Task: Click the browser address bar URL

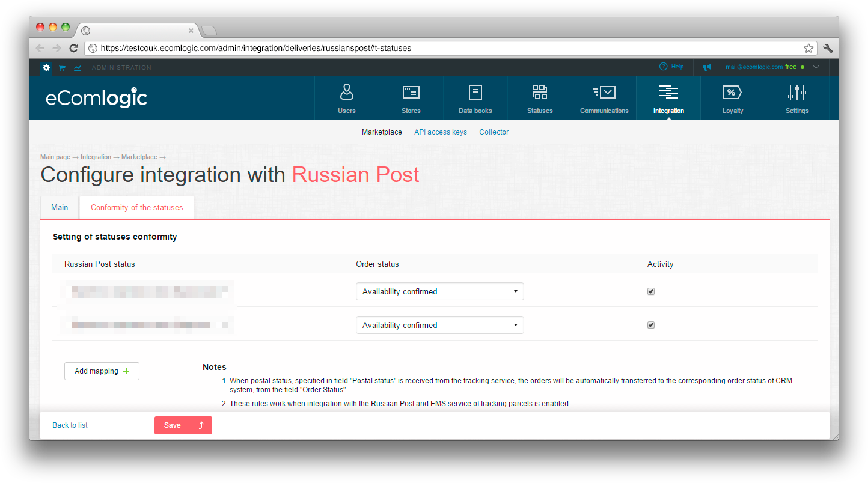Action: click(x=256, y=48)
